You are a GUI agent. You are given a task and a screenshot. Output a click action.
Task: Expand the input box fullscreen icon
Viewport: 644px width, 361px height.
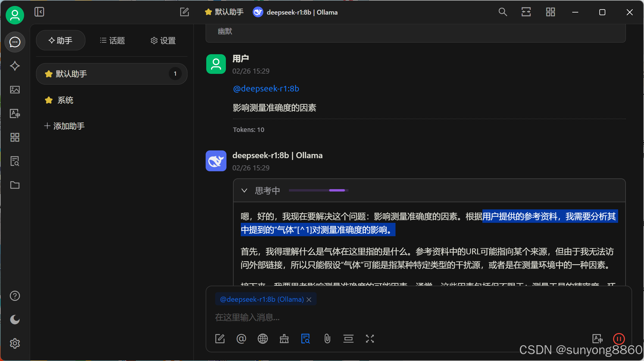click(370, 339)
